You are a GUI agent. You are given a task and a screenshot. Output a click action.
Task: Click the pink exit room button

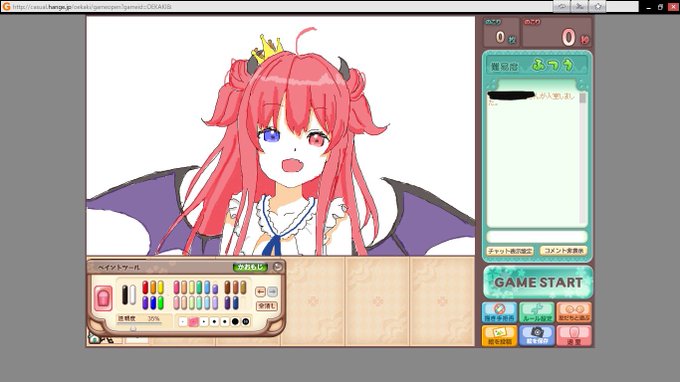(574, 336)
